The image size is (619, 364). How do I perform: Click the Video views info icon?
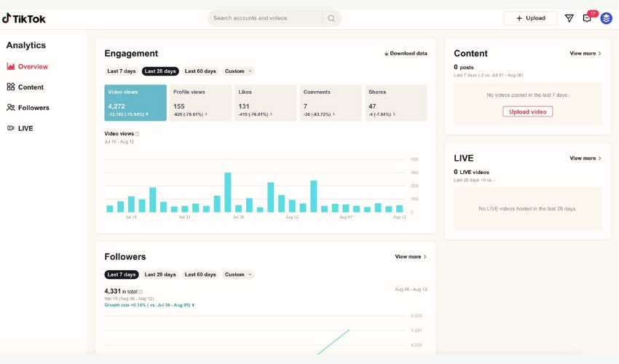click(137, 134)
